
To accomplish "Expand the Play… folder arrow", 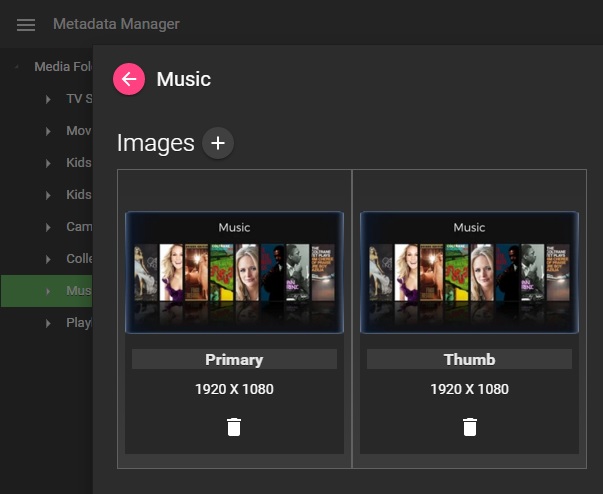I will pos(48,323).
